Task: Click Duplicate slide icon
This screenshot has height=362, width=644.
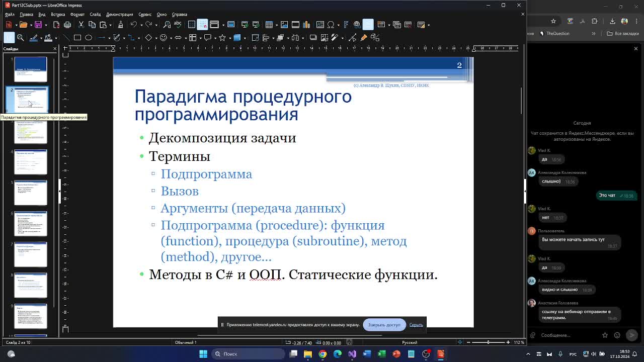Action: coord(397,25)
